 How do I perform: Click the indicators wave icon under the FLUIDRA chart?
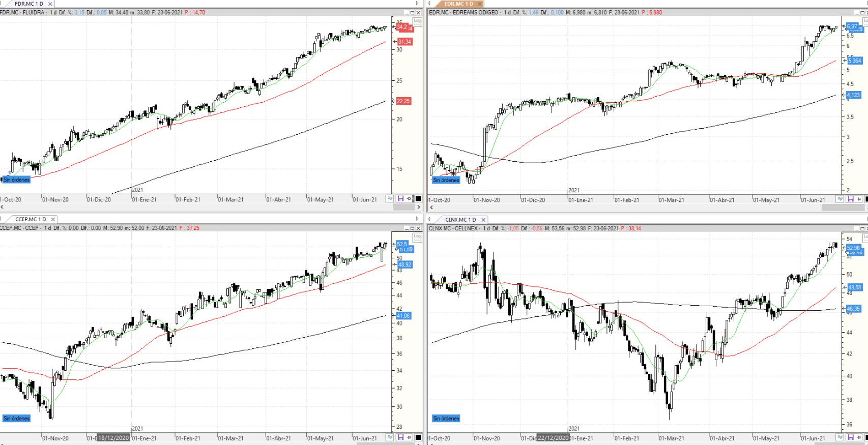tap(390, 199)
